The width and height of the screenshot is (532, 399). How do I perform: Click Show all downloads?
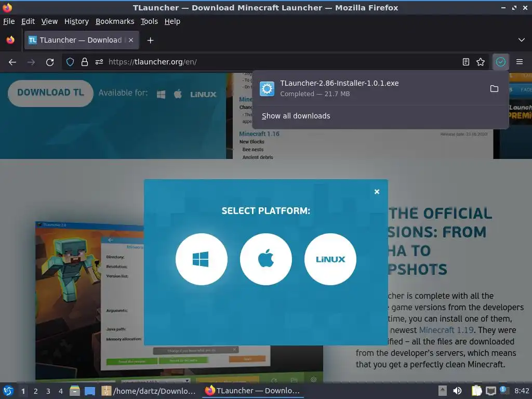tap(296, 116)
